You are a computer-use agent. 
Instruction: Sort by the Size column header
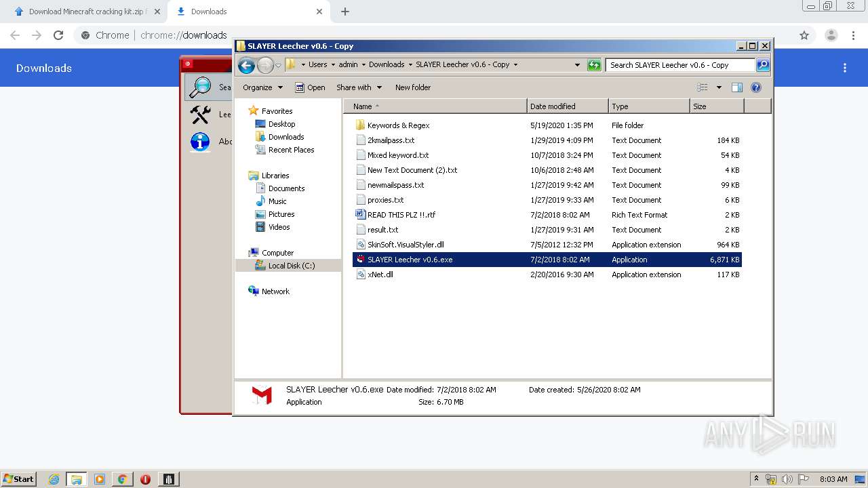click(x=717, y=106)
